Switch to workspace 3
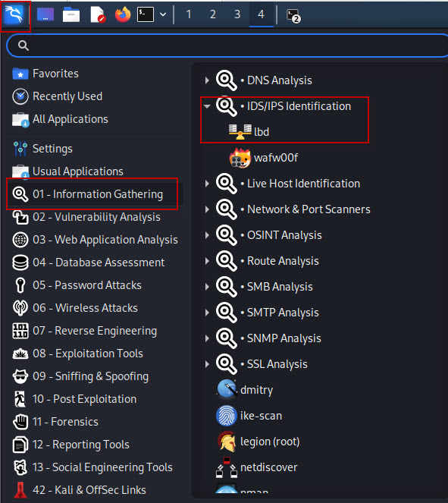 coord(237,14)
